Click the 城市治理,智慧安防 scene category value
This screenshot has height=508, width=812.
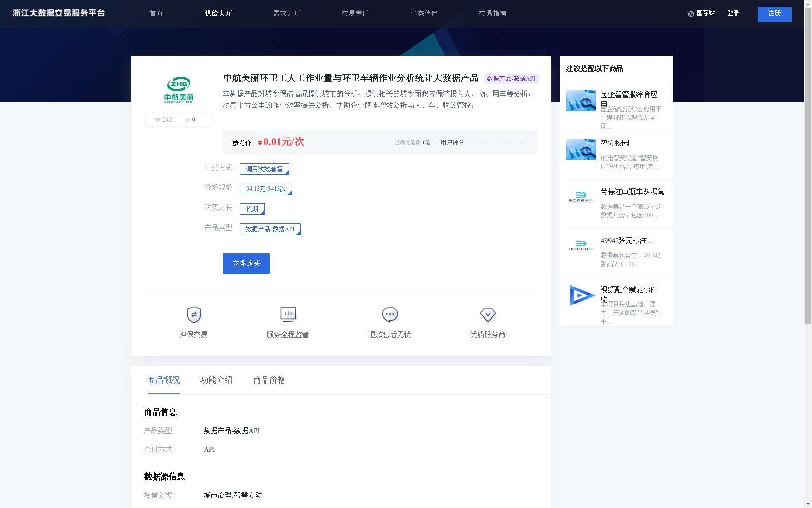(232, 495)
